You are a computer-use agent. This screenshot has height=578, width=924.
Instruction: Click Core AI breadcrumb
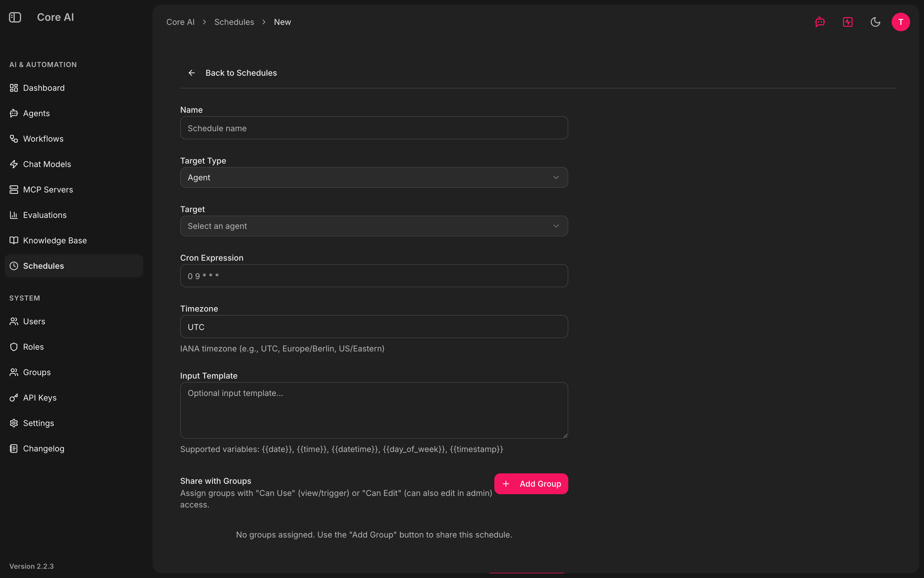180,22
